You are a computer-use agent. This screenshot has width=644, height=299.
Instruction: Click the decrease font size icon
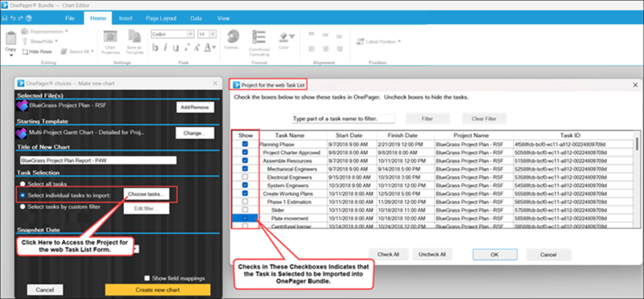(x=187, y=48)
